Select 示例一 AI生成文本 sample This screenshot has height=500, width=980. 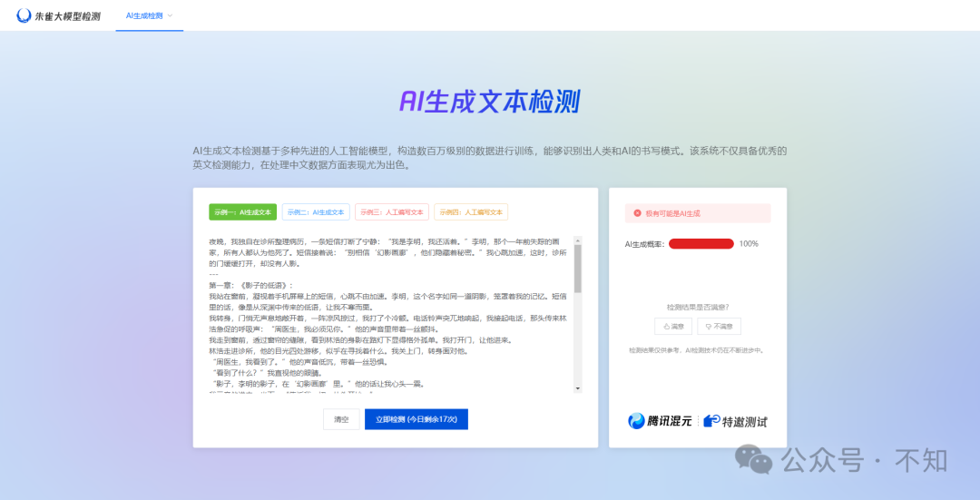[x=242, y=211]
